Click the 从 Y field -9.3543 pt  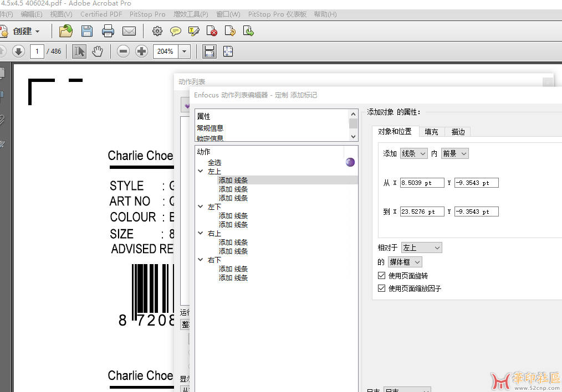click(476, 183)
